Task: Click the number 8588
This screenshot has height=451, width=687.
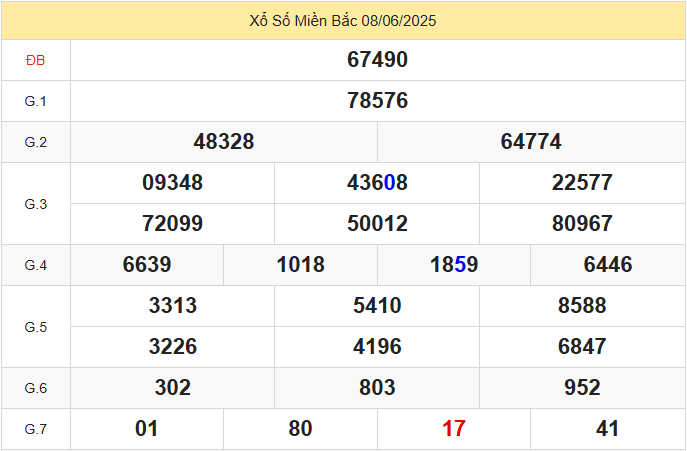Action: pos(582,305)
